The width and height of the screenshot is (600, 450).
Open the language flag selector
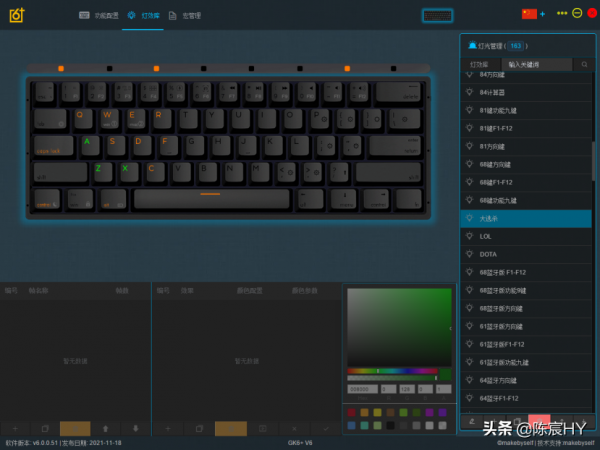click(x=529, y=13)
